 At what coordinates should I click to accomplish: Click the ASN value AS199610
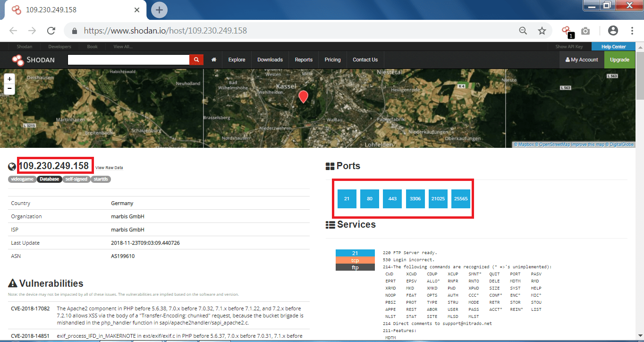point(123,256)
